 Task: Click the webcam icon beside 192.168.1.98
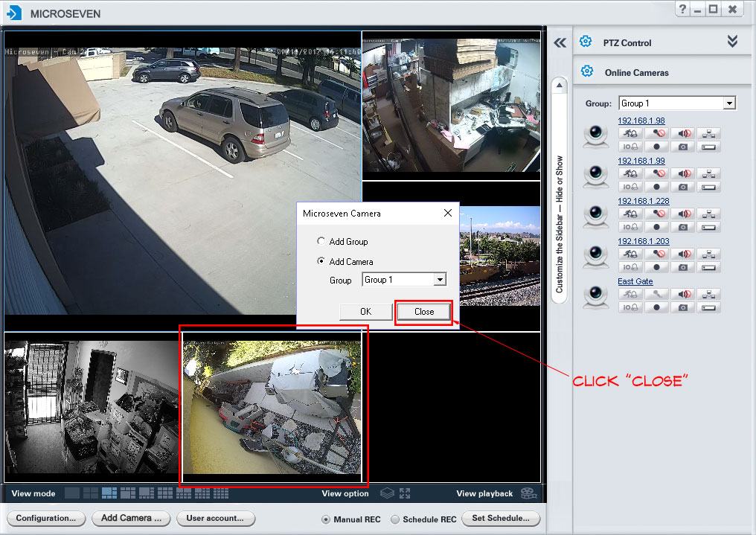596,136
